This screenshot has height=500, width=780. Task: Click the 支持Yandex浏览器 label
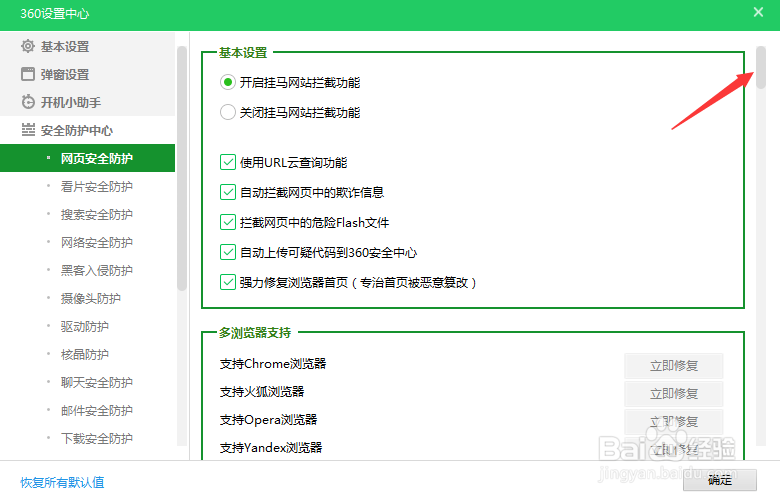[x=271, y=447]
